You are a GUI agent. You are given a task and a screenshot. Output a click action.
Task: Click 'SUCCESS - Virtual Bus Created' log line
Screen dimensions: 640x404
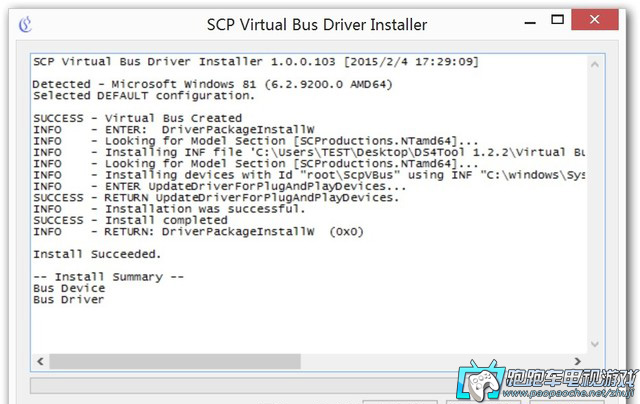[x=138, y=118]
